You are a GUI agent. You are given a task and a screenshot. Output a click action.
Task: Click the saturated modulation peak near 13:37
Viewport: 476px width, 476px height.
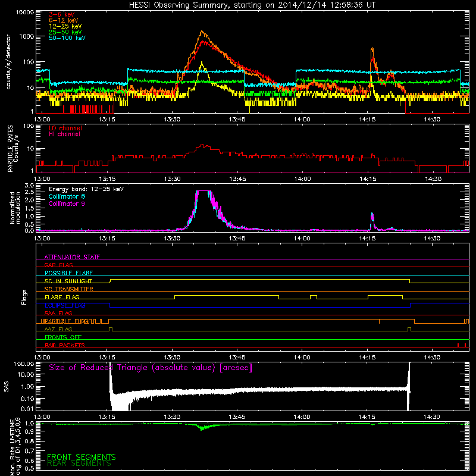(203, 191)
